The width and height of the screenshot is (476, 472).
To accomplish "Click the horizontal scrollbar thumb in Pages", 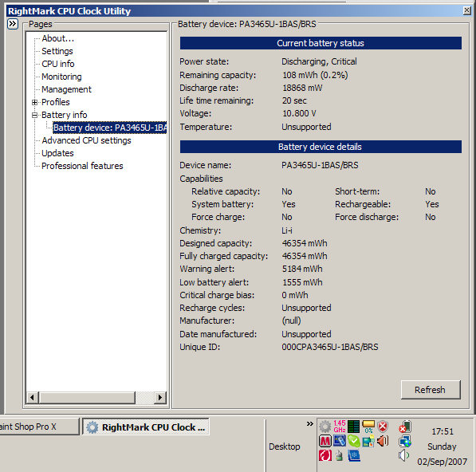I will click(87, 397).
